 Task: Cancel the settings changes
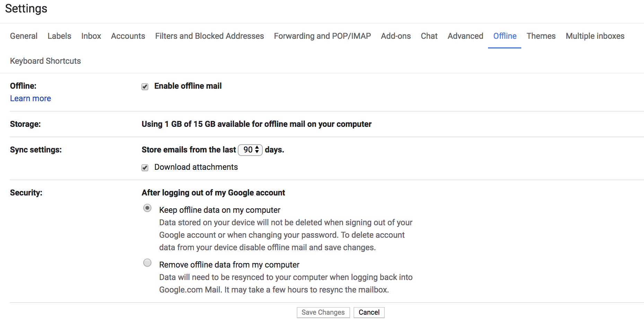click(369, 312)
